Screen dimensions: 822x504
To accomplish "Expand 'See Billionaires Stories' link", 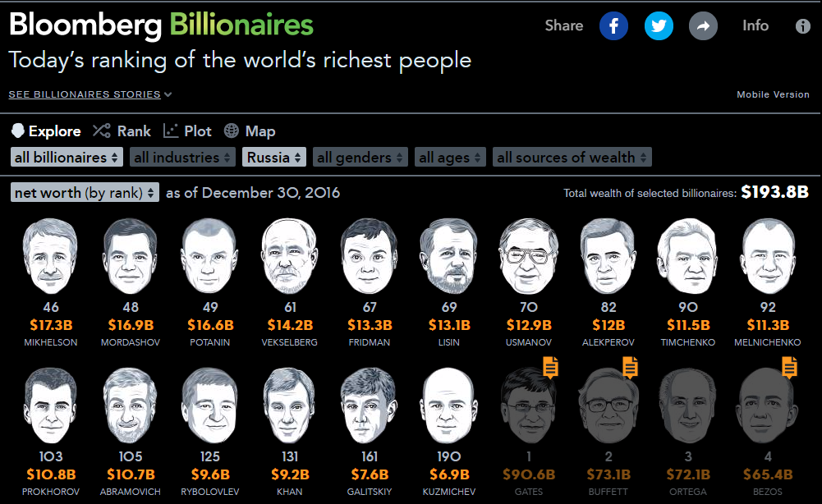I will 90,95.
